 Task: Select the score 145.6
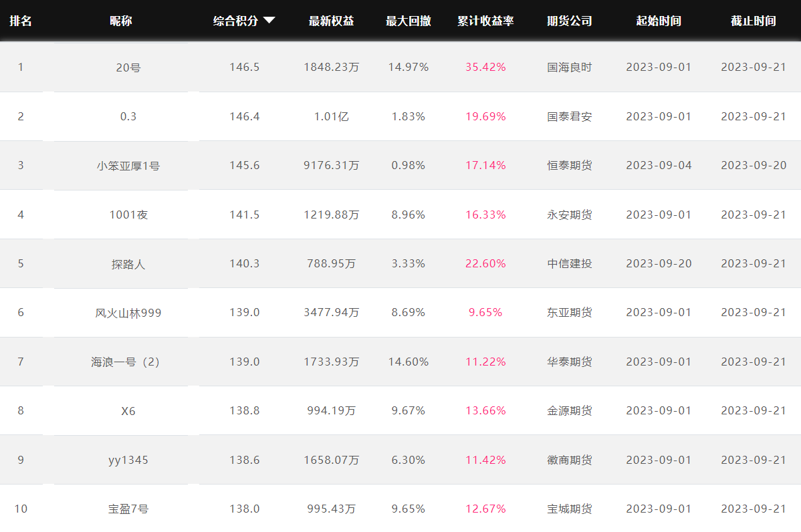245,166
